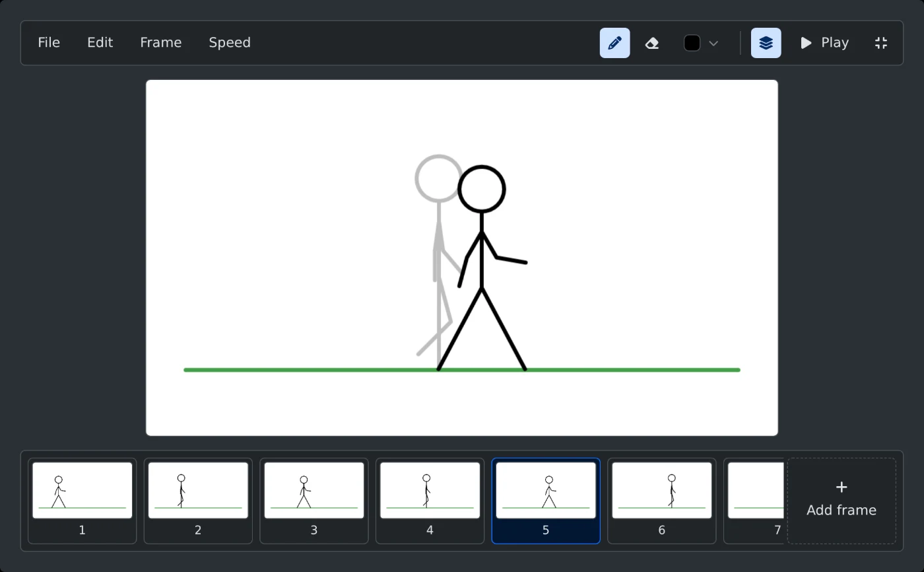Add a new frame
This screenshot has width=924, height=572.
tap(841, 501)
